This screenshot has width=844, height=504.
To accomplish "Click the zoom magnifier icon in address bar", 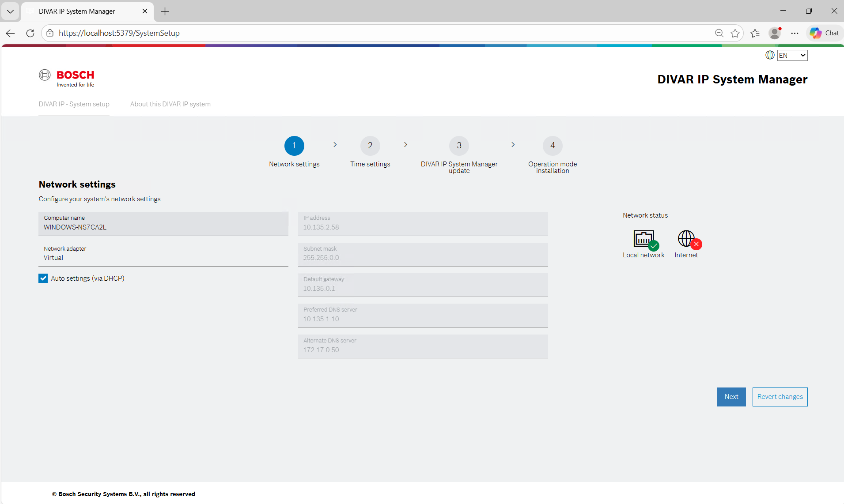I will click(719, 33).
